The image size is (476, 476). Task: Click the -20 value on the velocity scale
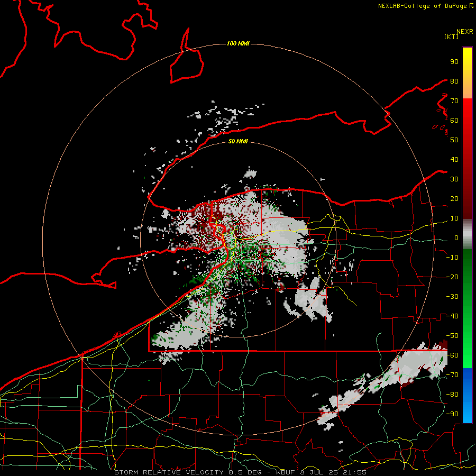point(452,277)
